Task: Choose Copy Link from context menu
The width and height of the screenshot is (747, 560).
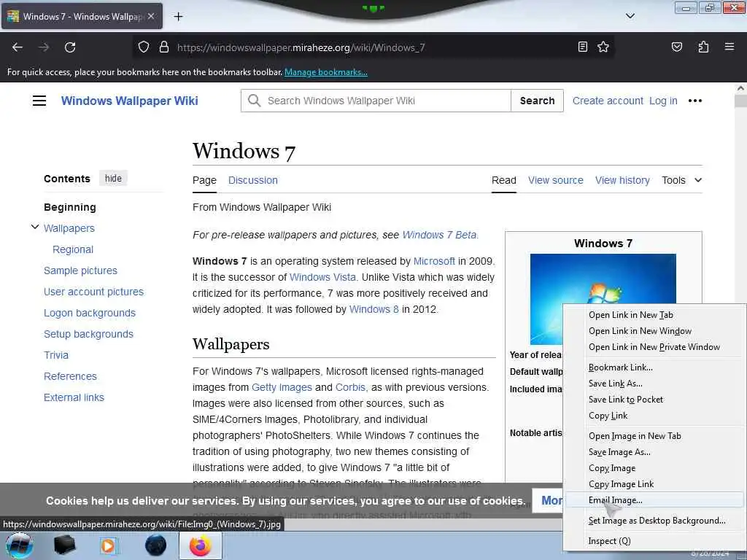Action: [608, 416]
